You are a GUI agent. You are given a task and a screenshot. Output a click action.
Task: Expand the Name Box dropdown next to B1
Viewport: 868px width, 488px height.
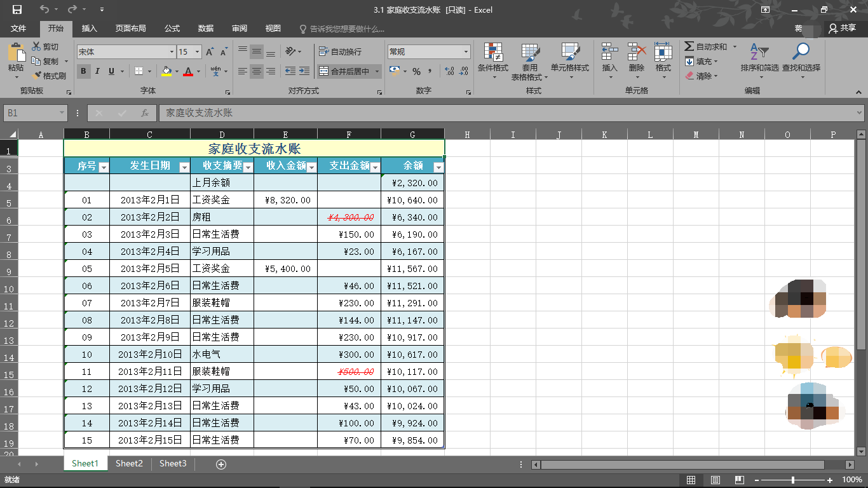(x=62, y=113)
